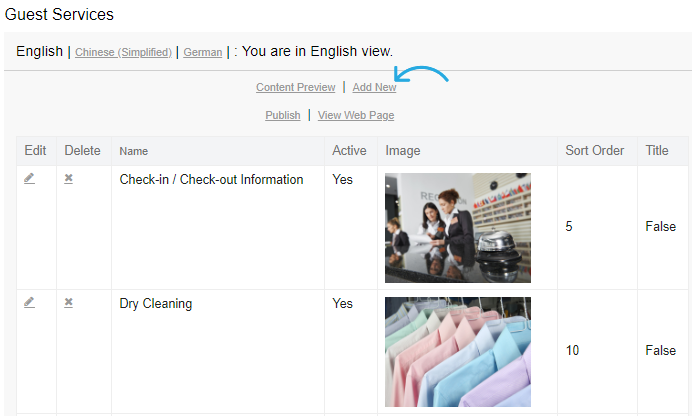Open the Content Preview link
The height and width of the screenshot is (416, 692).
coord(296,87)
